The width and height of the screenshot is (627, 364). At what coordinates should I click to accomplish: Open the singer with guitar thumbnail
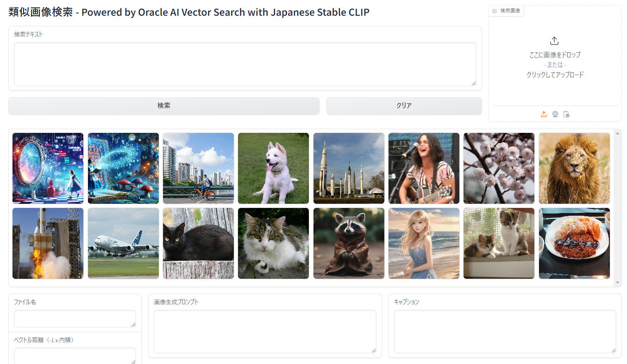424,168
